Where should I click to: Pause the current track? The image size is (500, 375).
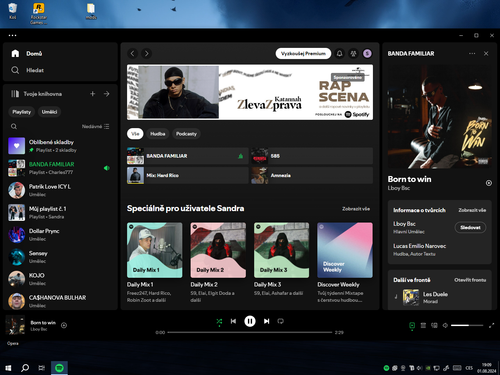coord(250,321)
